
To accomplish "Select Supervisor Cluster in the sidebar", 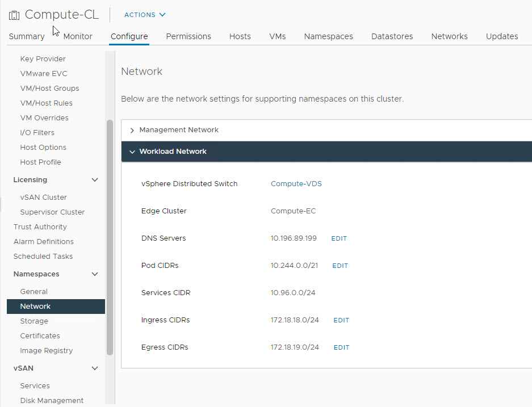I will [52, 212].
